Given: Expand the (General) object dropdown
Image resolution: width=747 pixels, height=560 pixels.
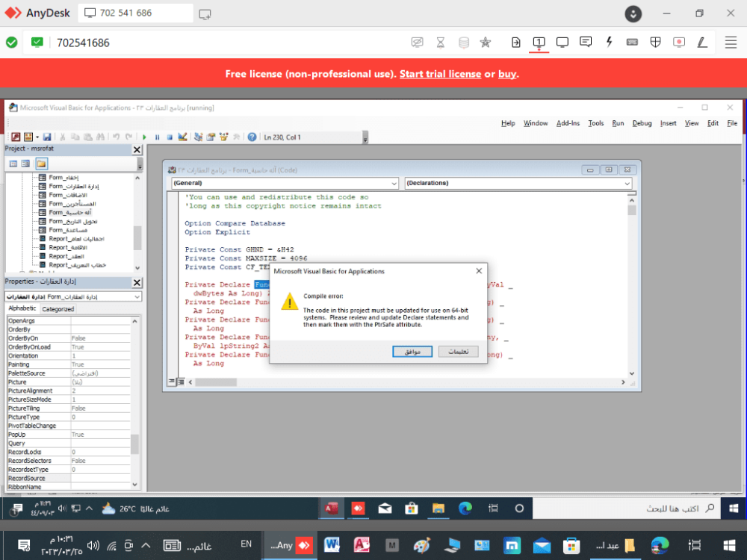Looking at the screenshot, I should (394, 184).
